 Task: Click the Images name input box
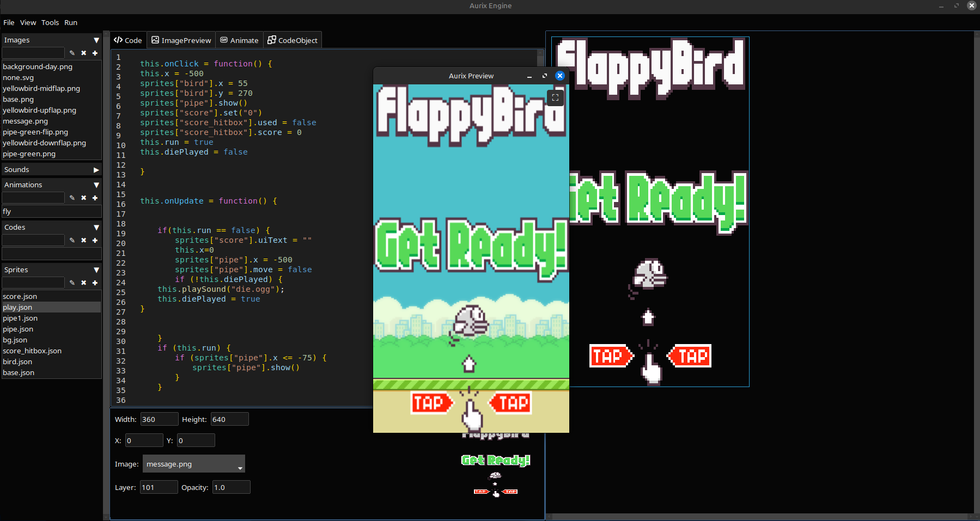[33, 53]
